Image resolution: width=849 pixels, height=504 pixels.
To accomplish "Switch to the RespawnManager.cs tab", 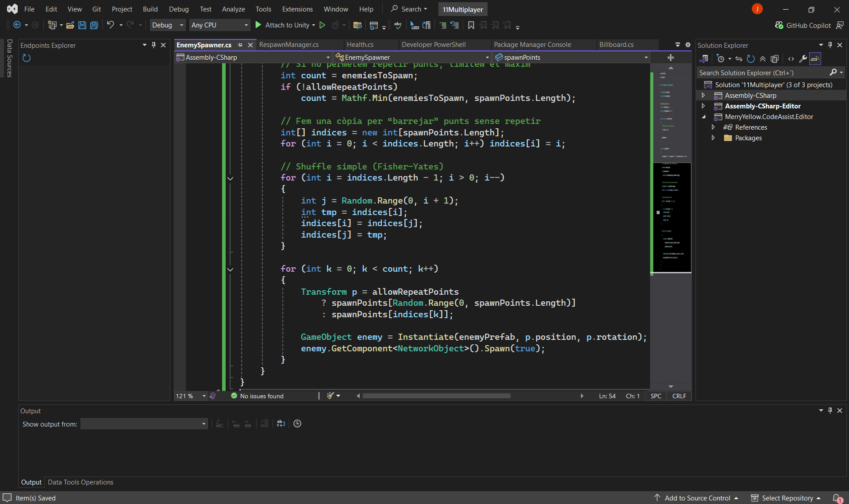I will (288, 45).
